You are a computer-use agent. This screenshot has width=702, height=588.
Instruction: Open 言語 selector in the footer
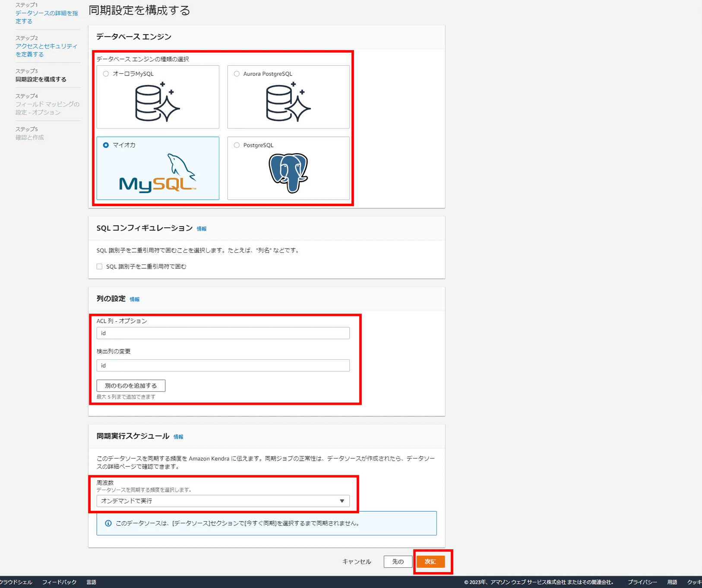pyautogui.click(x=92, y=582)
